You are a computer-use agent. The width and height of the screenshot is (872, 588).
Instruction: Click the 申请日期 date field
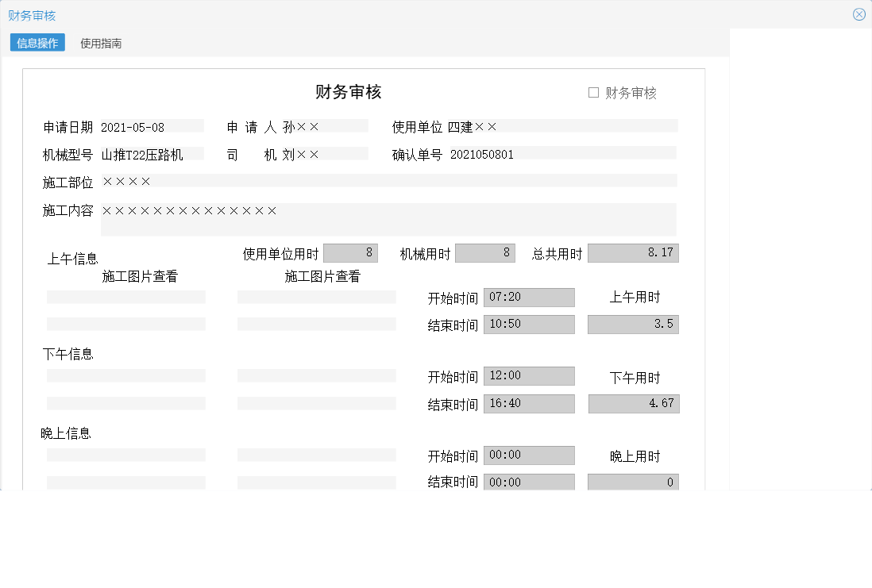(151, 125)
